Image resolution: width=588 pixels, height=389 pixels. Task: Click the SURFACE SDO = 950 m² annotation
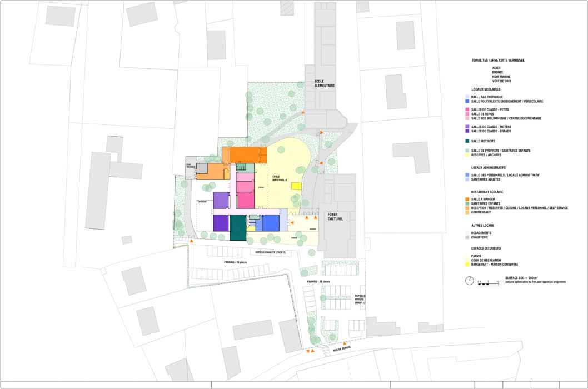click(x=521, y=278)
